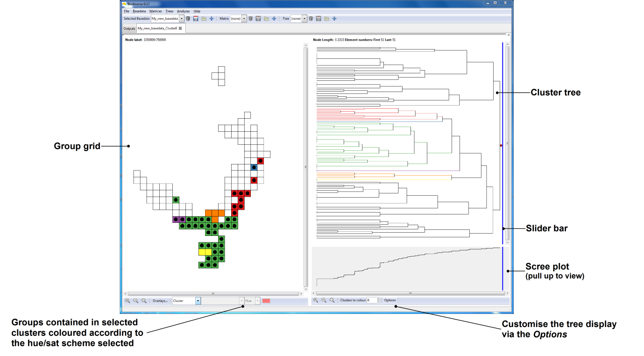Switch to the Outputs tab
Screen dimensions: 644x356
pos(129,28)
